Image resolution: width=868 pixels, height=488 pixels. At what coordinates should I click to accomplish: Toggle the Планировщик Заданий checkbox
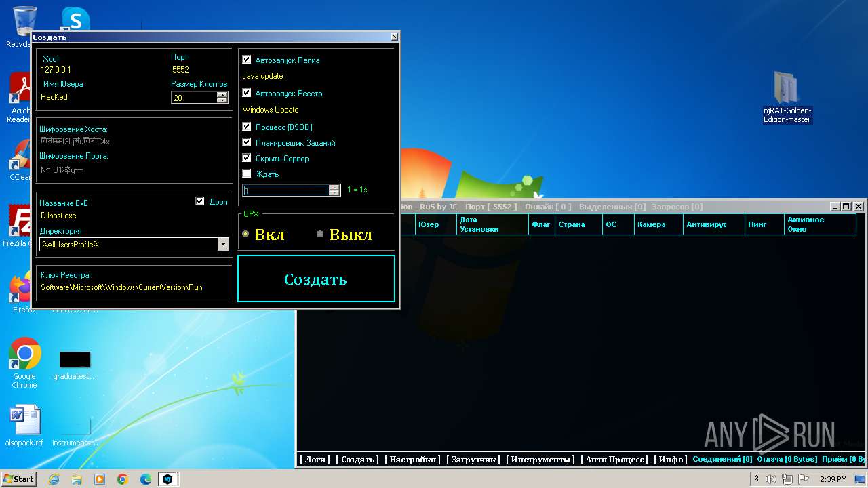(247, 142)
